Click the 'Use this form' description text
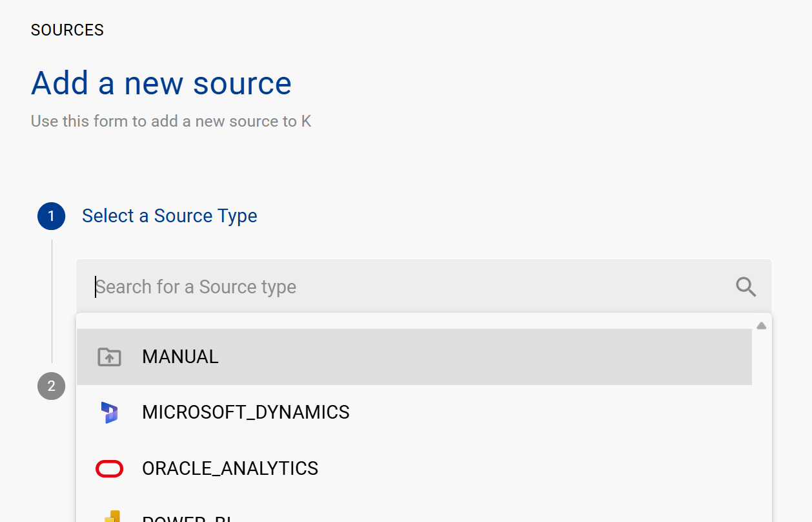Image resolution: width=812 pixels, height=522 pixels. (170, 121)
